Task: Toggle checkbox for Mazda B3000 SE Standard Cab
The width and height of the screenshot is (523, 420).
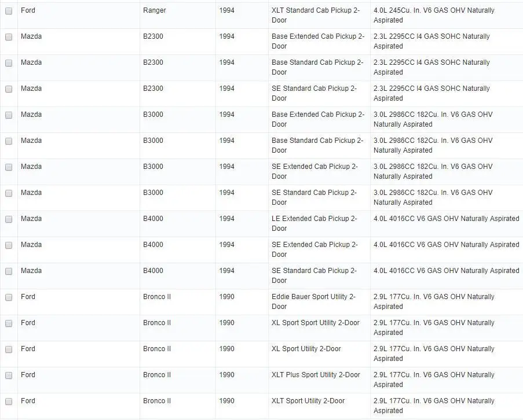Action: [x=9, y=193]
